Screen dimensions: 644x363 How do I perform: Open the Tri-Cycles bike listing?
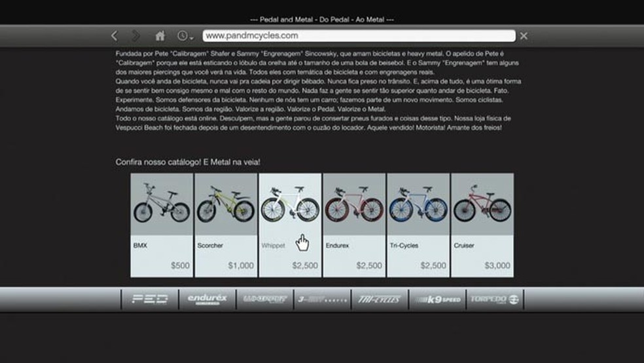click(418, 225)
